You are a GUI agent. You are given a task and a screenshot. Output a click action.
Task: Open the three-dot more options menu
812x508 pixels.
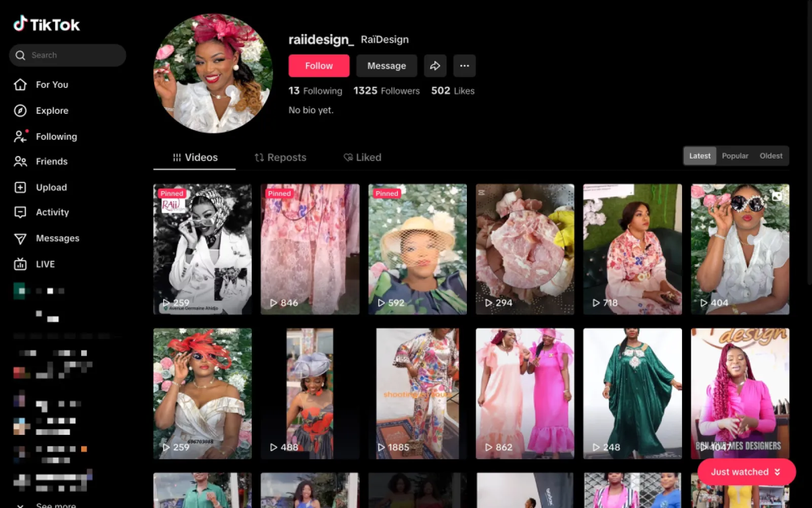tap(464, 66)
